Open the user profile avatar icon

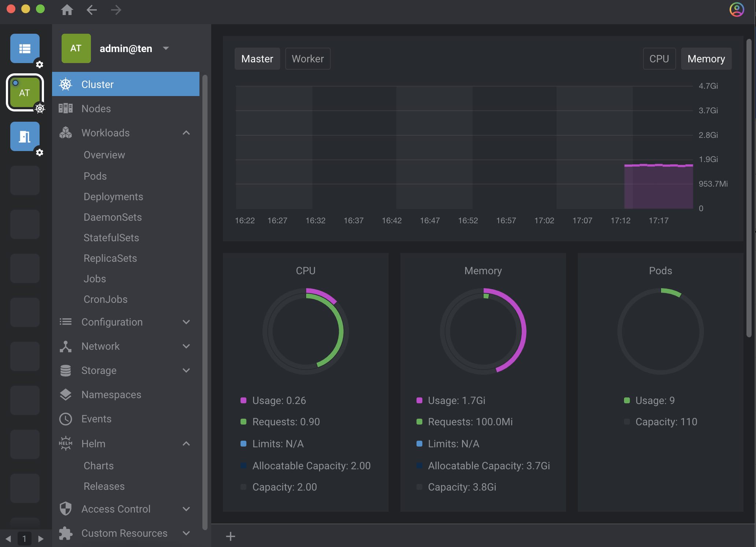(737, 10)
